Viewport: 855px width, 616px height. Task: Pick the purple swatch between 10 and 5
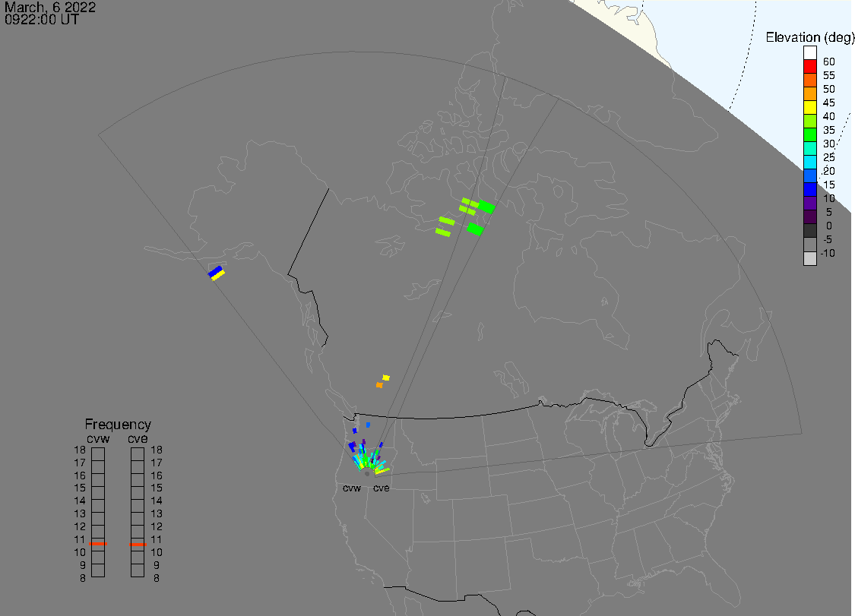tap(809, 203)
